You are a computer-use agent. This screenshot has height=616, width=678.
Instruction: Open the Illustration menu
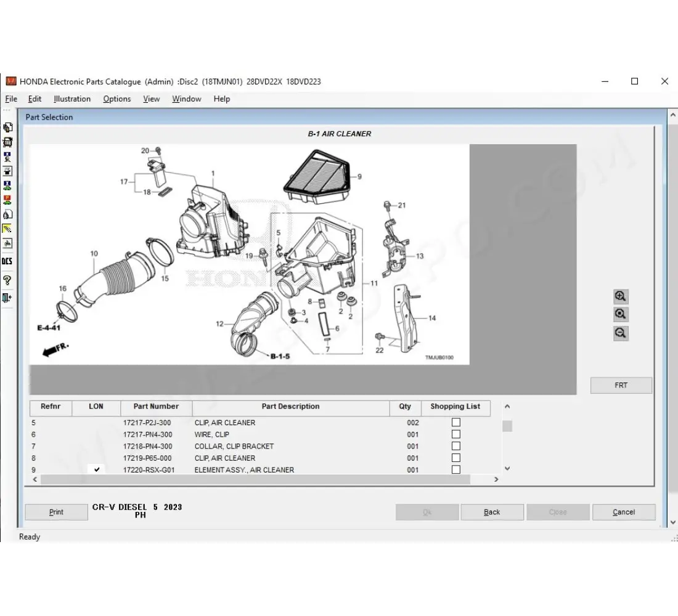(72, 99)
